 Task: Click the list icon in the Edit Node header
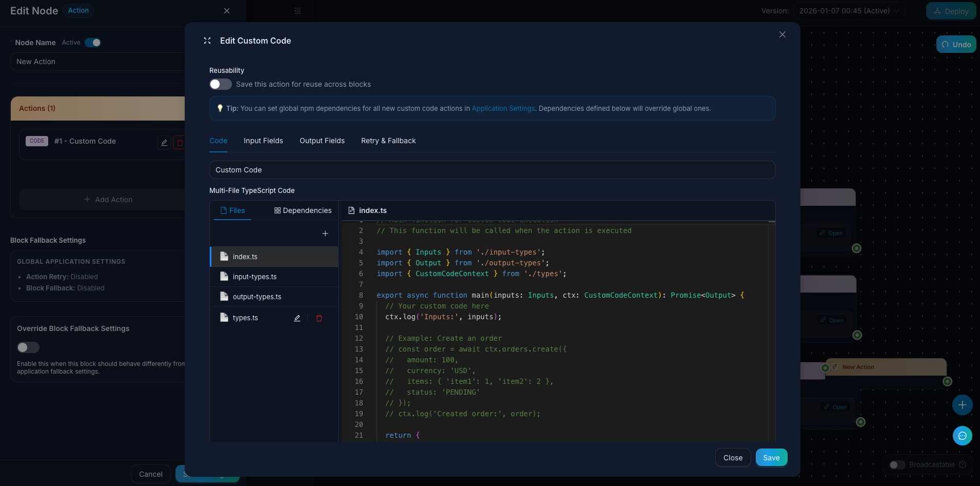tap(297, 10)
